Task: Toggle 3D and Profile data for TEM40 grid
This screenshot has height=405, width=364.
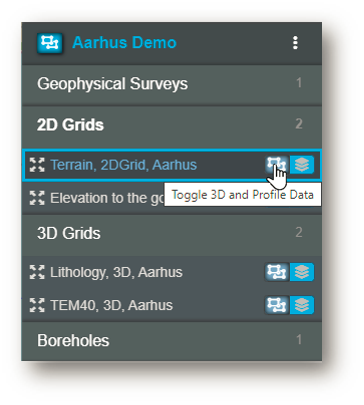Action: tap(277, 305)
